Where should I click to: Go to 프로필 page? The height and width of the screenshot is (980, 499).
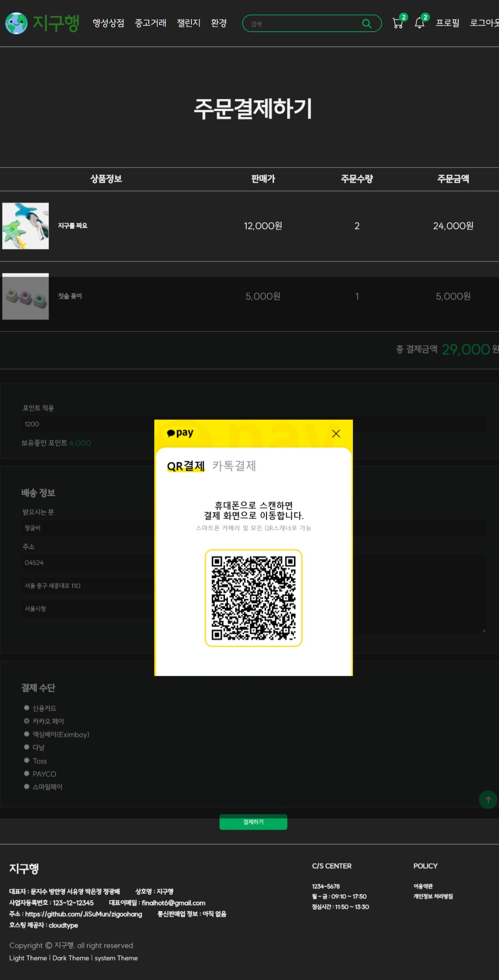point(448,23)
